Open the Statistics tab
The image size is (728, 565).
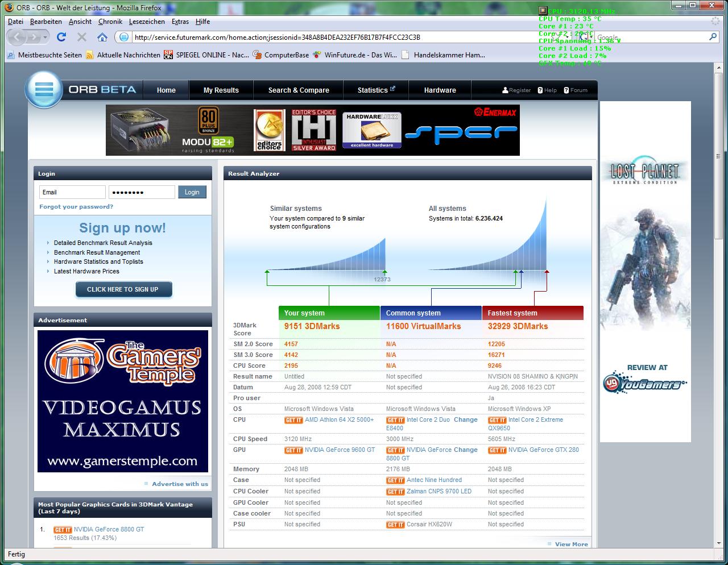[x=376, y=90]
